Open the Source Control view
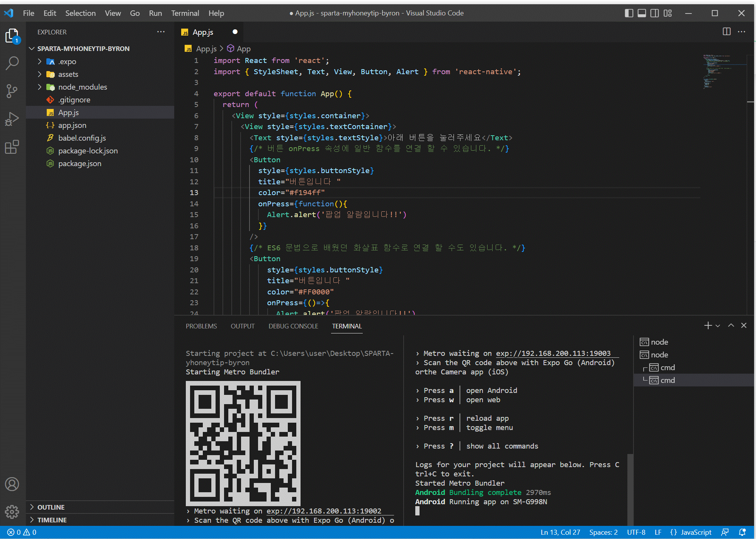The width and height of the screenshot is (756, 539). click(12, 91)
